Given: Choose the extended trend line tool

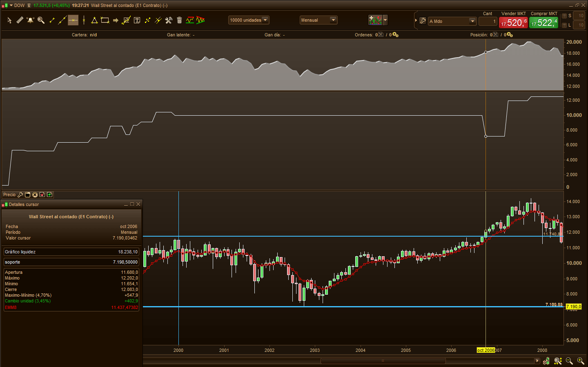Looking at the screenshot, I should tap(62, 20).
